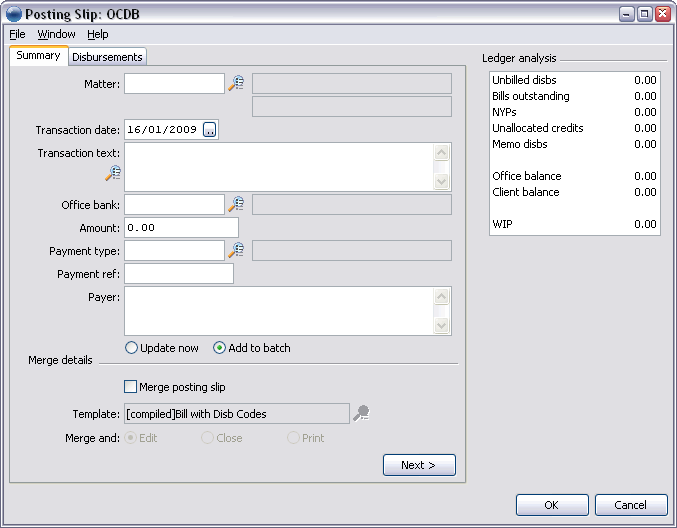Click the Payer box scroll up arrow
The image size is (677, 528).
(x=441, y=297)
